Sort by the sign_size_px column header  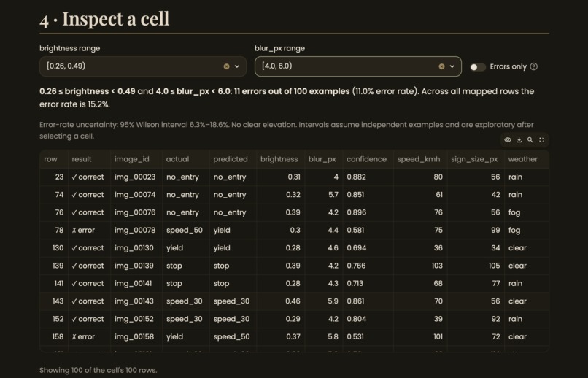click(x=474, y=159)
